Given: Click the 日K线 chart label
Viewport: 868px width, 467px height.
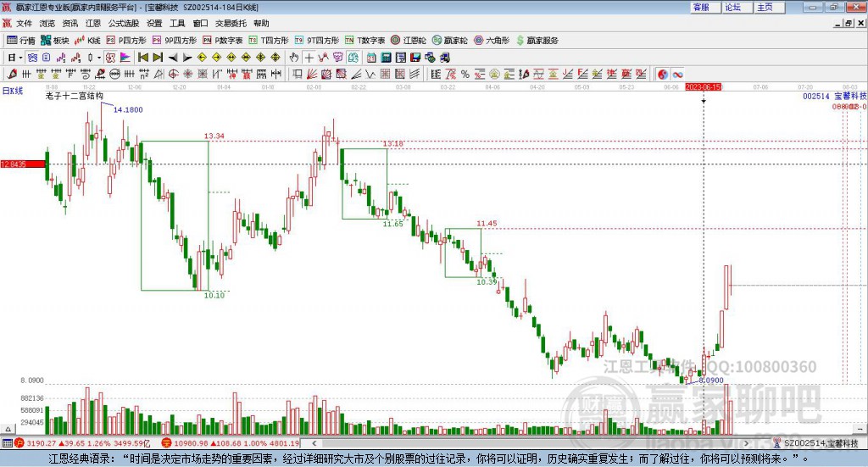Looking at the screenshot, I should pyautogui.click(x=13, y=91).
